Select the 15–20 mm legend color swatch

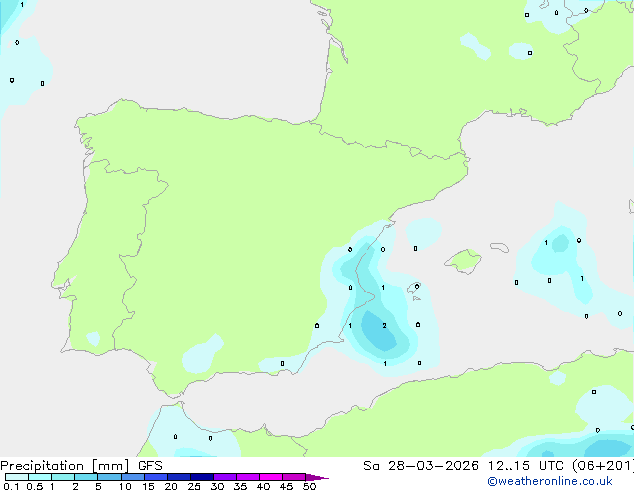pyautogui.click(x=155, y=477)
